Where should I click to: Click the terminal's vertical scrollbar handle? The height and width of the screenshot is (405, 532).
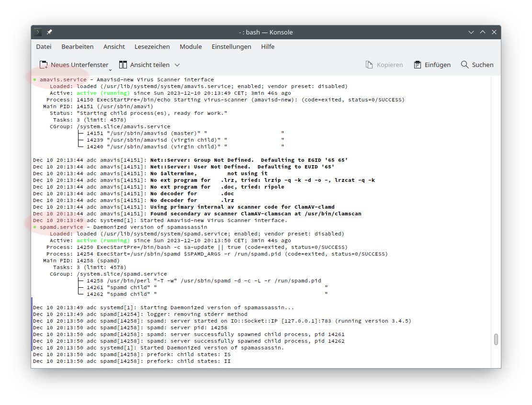(x=496, y=339)
